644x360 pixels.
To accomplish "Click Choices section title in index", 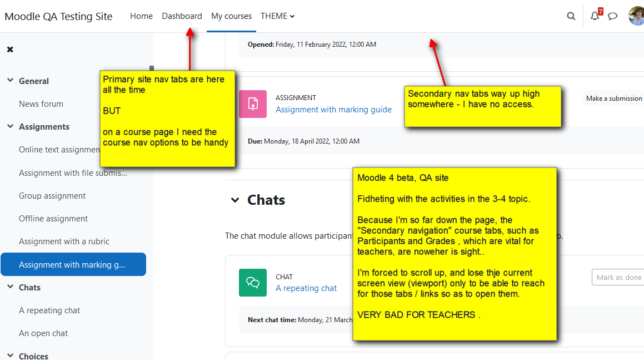I will pyautogui.click(x=33, y=356).
